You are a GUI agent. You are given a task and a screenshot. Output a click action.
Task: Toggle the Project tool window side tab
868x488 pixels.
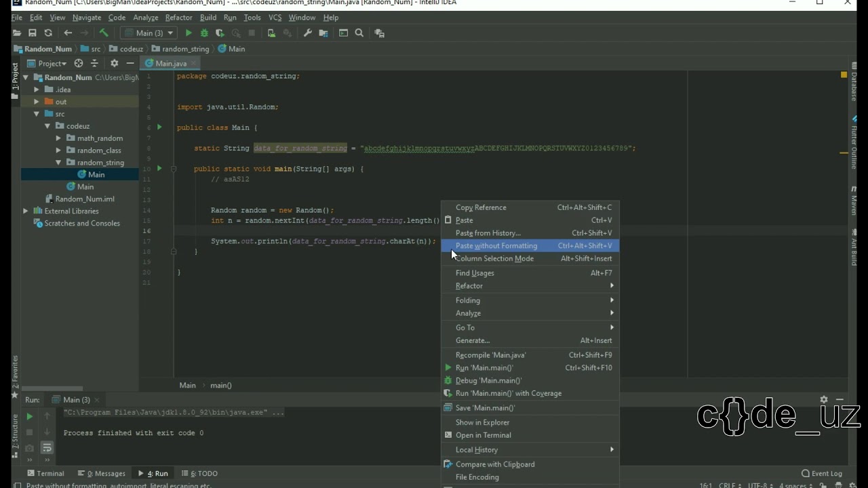[x=15, y=81]
